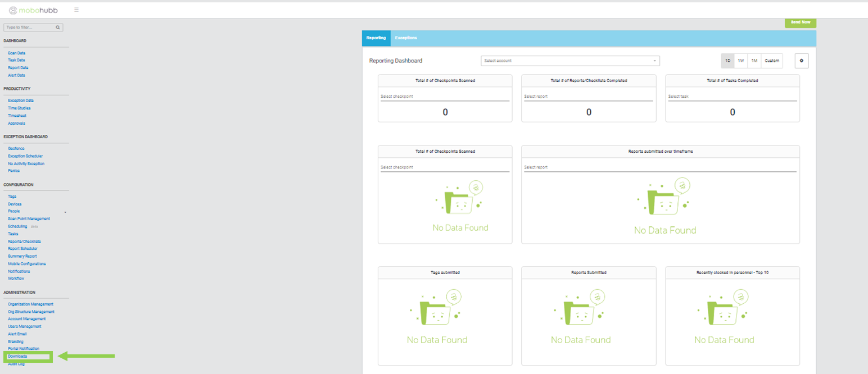Select the 1D time range option
The image size is (868, 374).
(727, 61)
